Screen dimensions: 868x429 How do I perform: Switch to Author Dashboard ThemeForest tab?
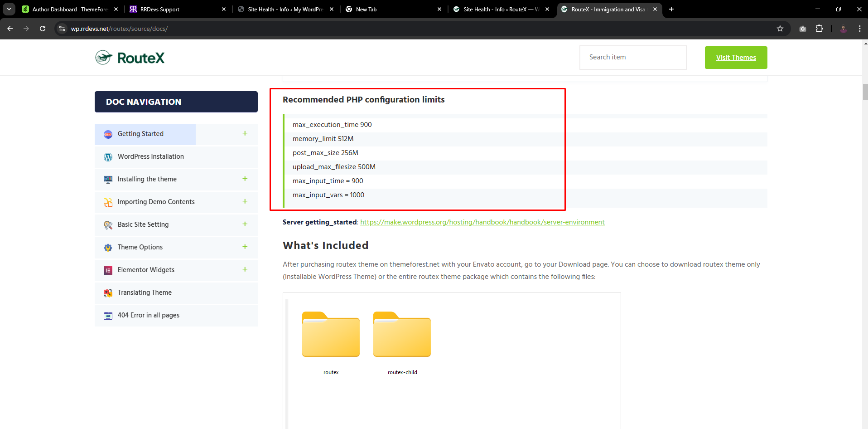[70, 9]
